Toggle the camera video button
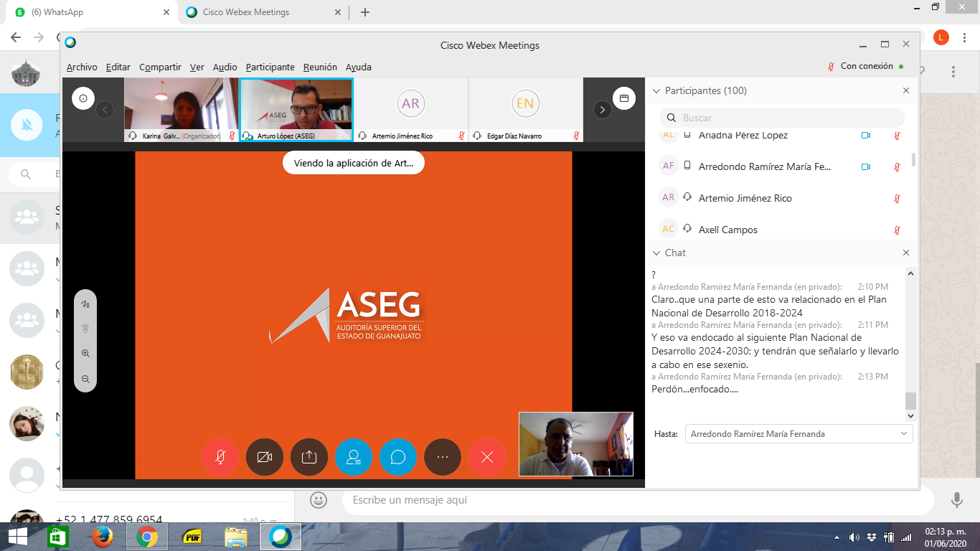This screenshot has width=980, height=551. click(265, 457)
